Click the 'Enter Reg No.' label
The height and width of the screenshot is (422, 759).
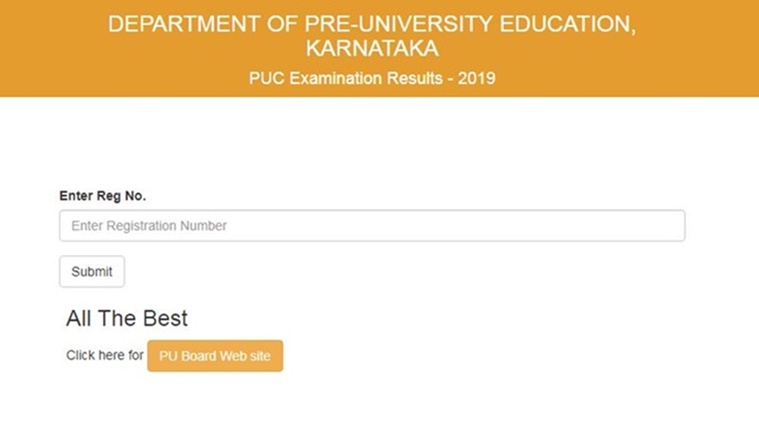[x=103, y=196]
